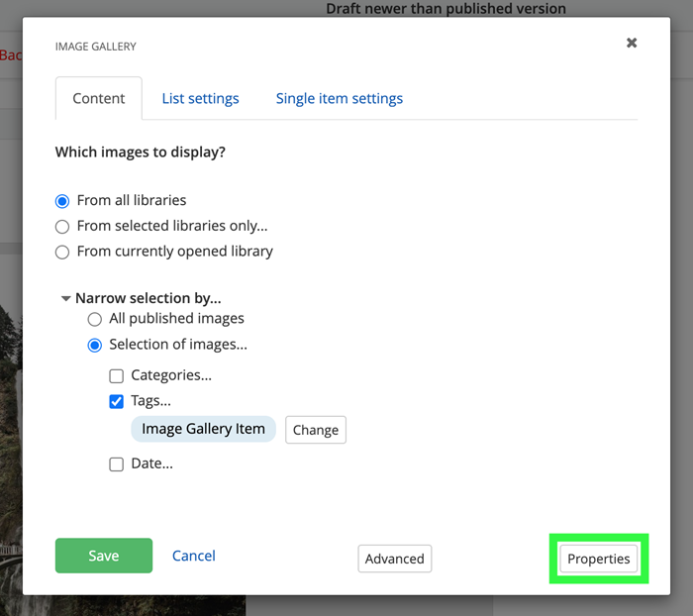Viewport: 693px width, 616px height.
Task: Click the Which images to display heading
Action: coord(141,153)
